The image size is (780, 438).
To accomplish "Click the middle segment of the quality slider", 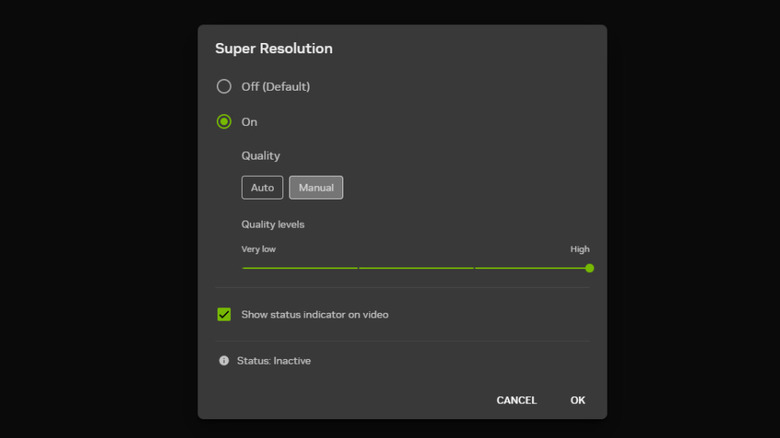I will [416, 268].
